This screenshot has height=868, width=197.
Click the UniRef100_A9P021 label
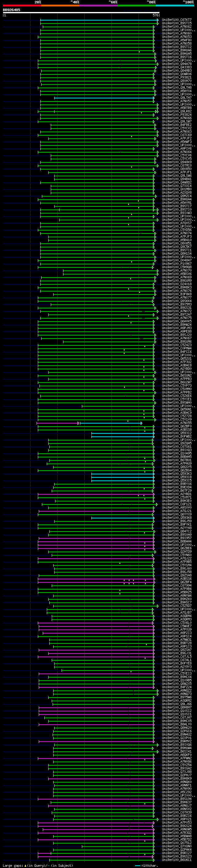pyautogui.click(x=177, y=819)
